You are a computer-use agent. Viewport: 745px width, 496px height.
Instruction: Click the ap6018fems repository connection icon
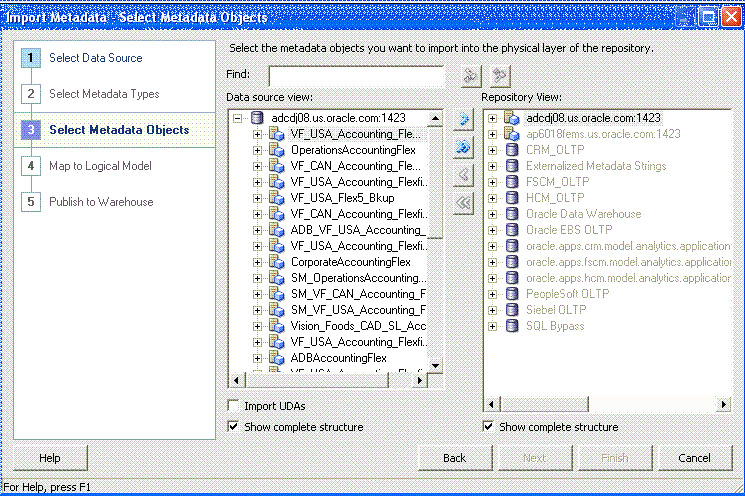pos(512,134)
